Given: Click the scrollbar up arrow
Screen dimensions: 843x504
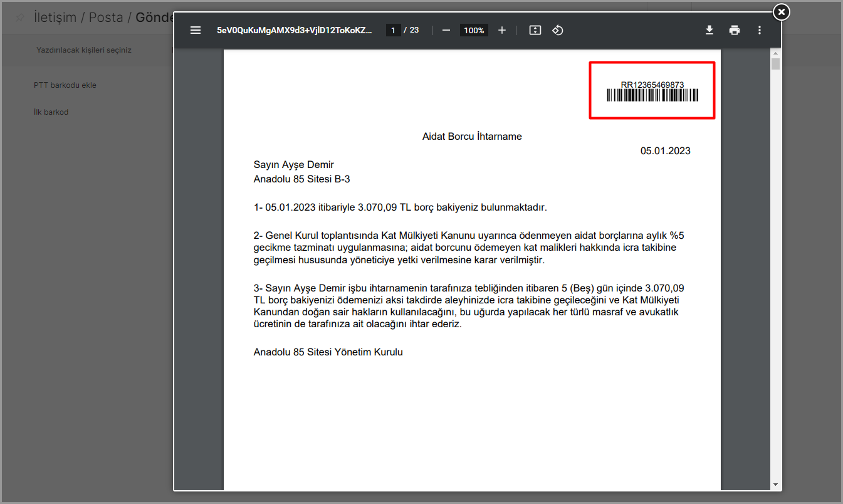Looking at the screenshot, I should coord(775,53).
